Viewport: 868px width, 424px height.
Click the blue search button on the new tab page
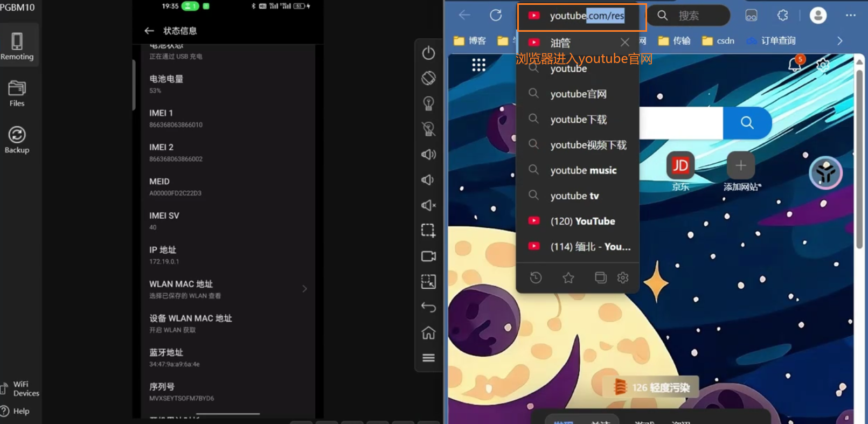pyautogui.click(x=747, y=123)
